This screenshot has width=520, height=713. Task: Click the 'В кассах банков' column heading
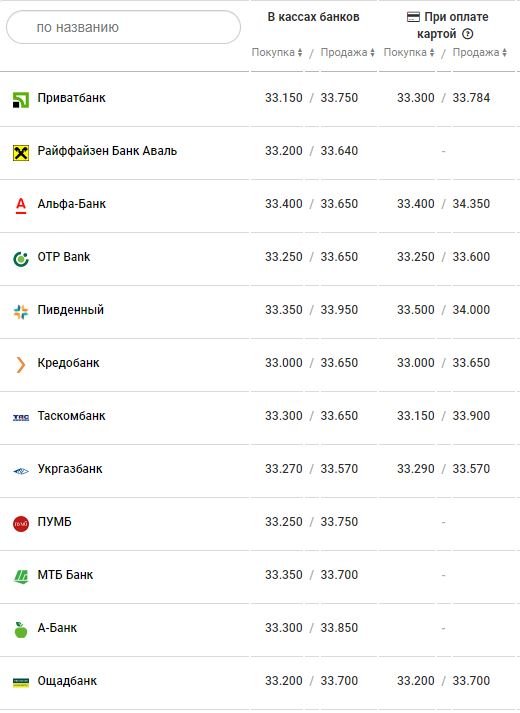313,17
